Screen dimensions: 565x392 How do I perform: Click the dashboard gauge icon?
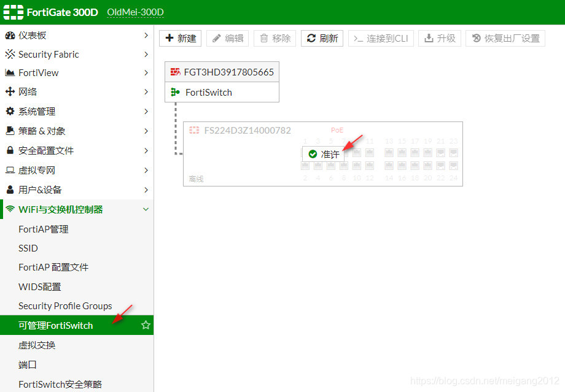coord(10,36)
